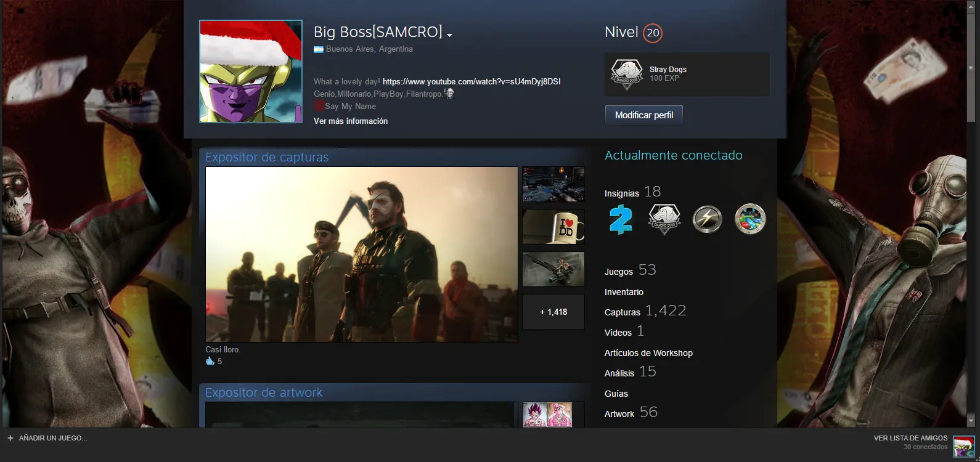Open the gun turret screenshot thumbnail
Screen dimensions: 980x462
click(553, 269)
